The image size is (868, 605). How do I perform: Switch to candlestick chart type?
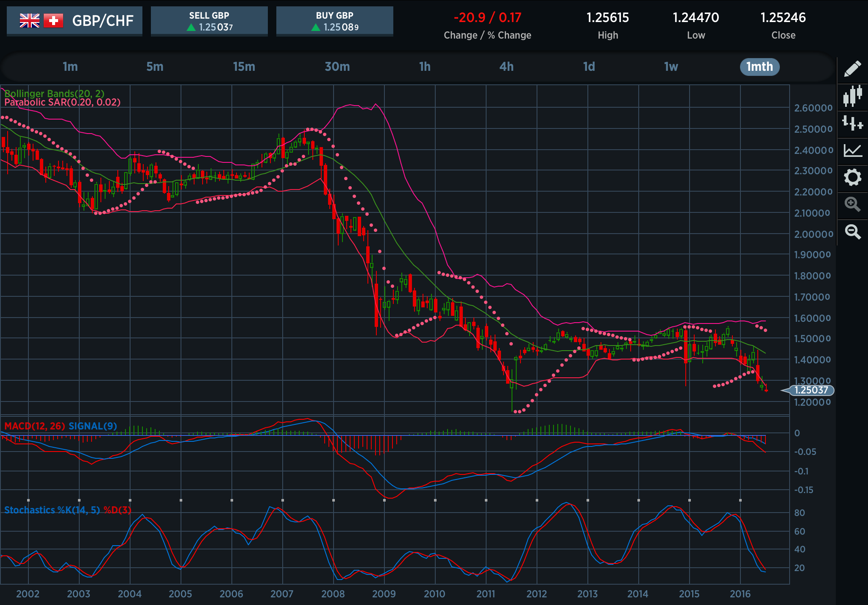[852, 96]
